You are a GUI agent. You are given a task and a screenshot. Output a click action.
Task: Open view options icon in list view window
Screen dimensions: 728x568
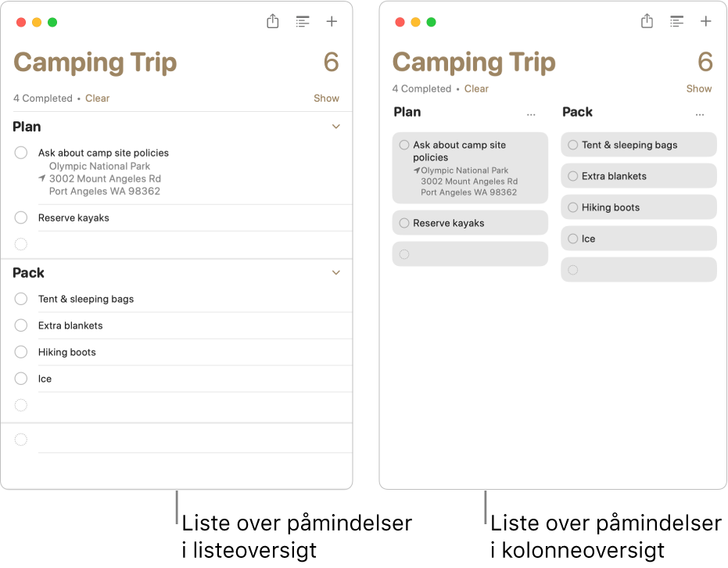pyautogui.click(x=303, y=22)
